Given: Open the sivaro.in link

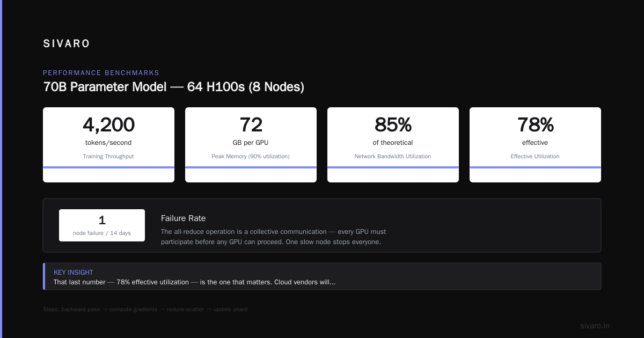Looking at the screenshot, I should point(595,326).
